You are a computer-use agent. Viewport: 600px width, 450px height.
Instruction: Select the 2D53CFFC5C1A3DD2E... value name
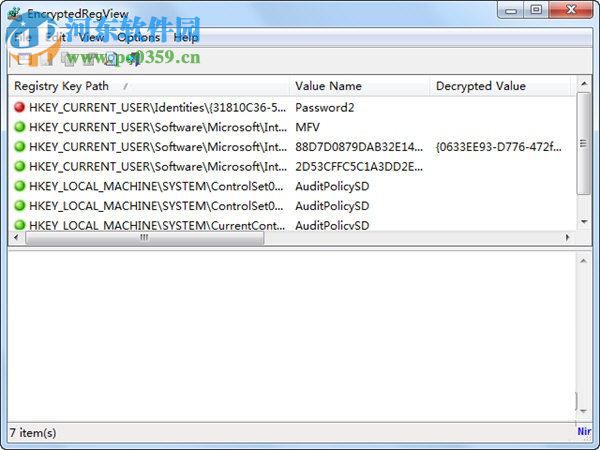tap(359, 166)
